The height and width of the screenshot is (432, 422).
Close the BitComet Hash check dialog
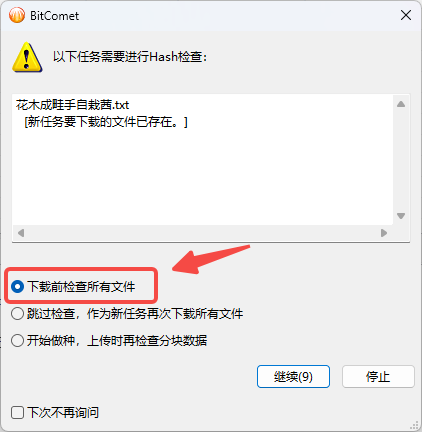pos(406,15)
